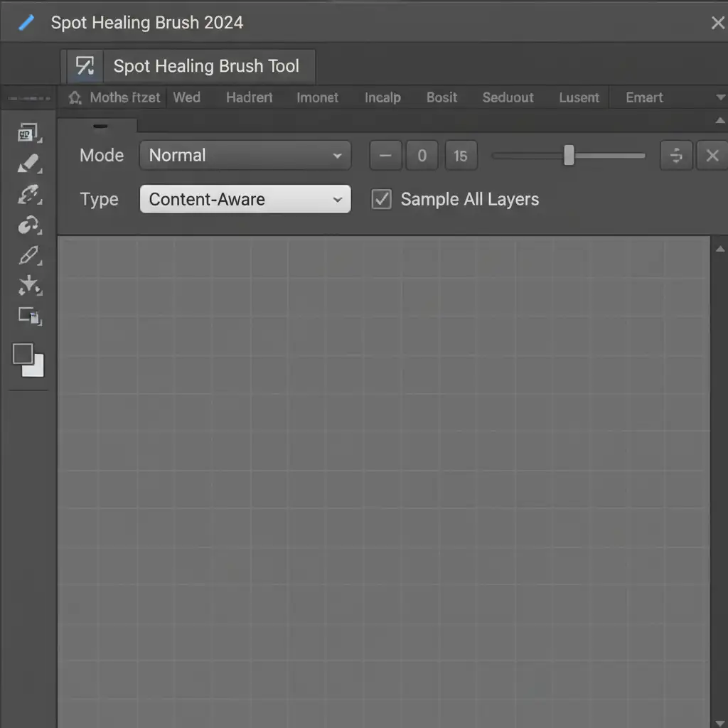728x728 pixels.
Task: Click the Spot Healing Brush Tool icon
Action: click(x=85, y=67)
